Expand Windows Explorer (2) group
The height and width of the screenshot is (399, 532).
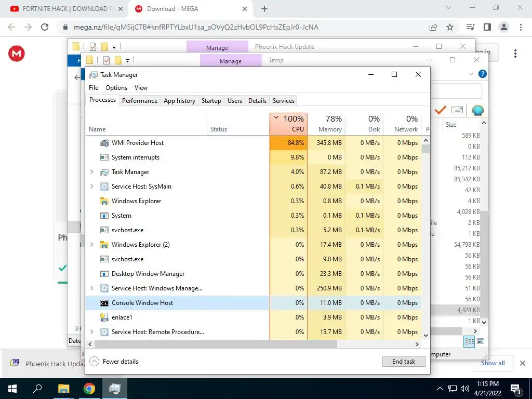coord(91,245)
